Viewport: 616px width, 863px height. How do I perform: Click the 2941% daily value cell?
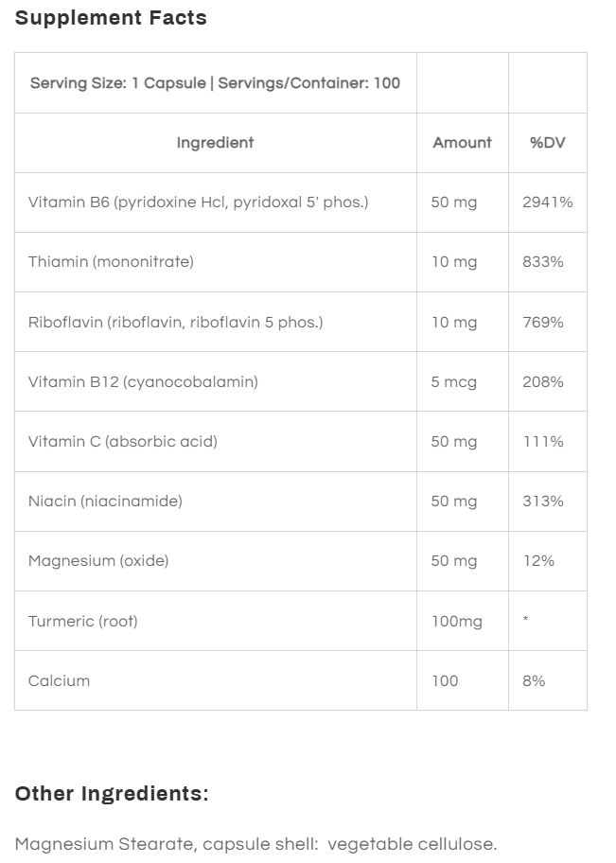(547, 203)
